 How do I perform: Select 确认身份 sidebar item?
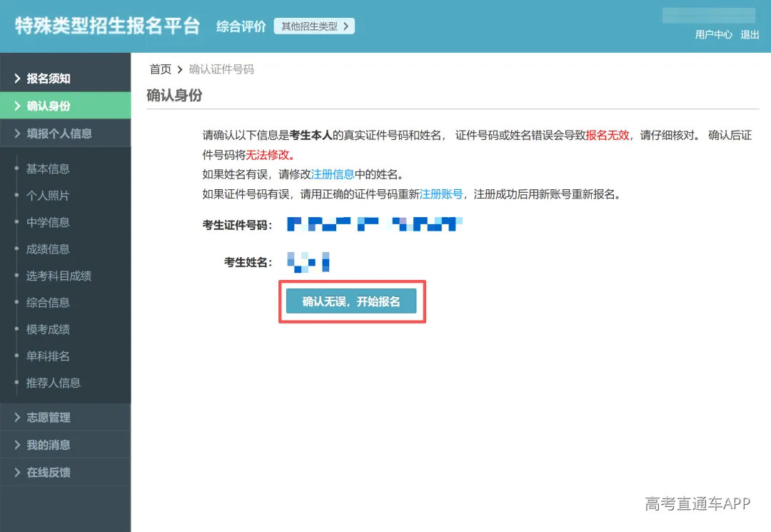[66, 106]
